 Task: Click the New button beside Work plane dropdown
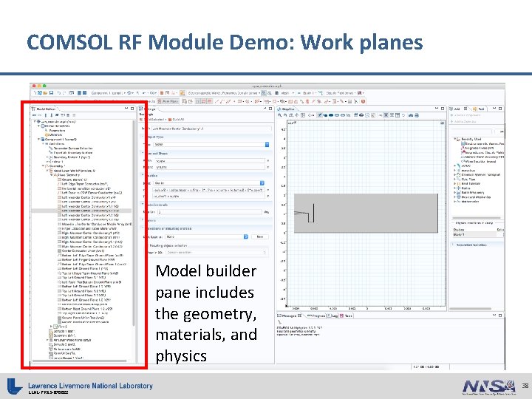(260, 237)
